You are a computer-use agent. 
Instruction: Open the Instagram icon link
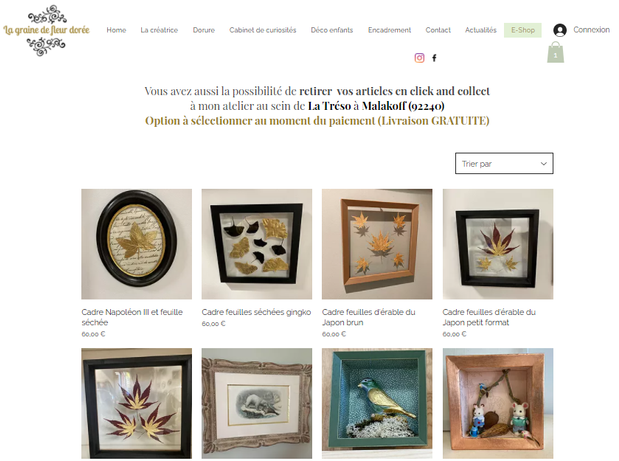pos(419,58)
